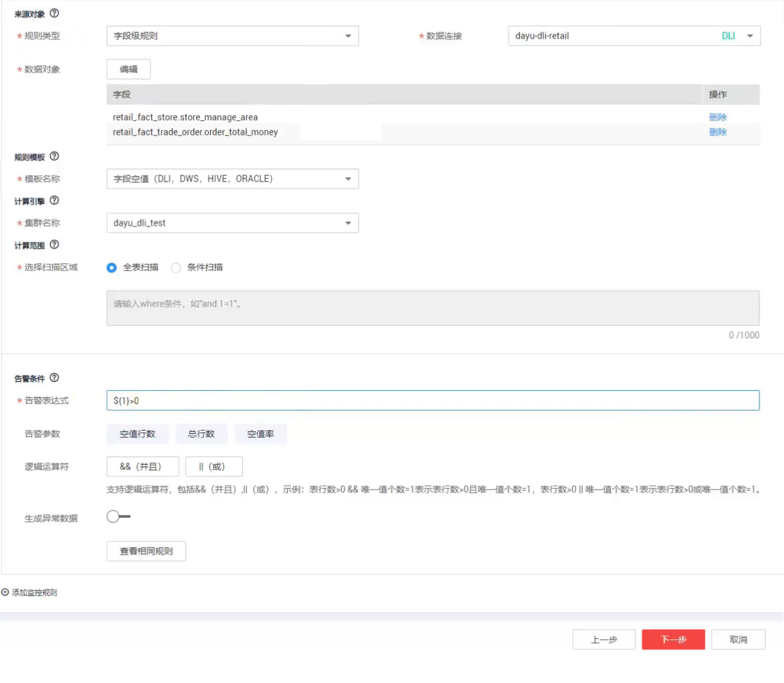
Task: Click plus icon for 添加监控规则
Action: [x=5, y=593]
